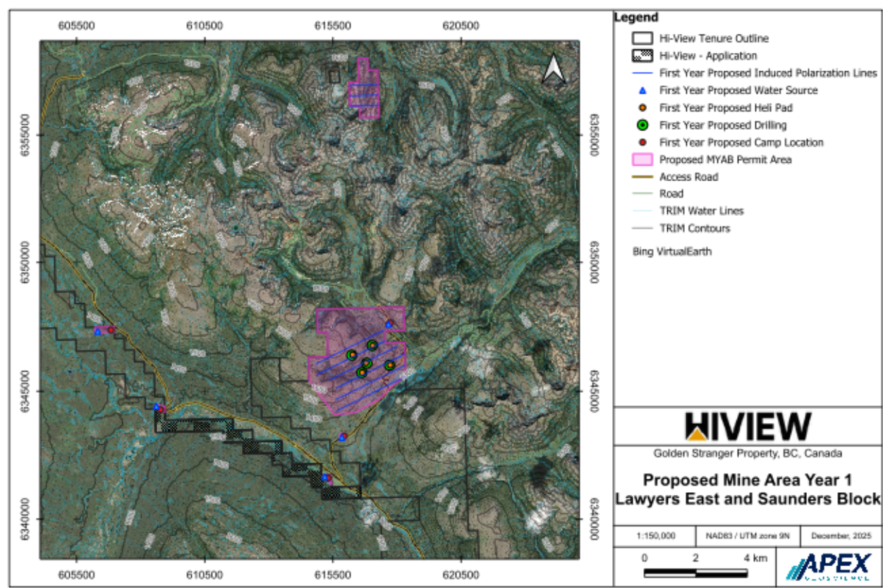Click the 'Proposed Mine Area Year 1' title
883x588 pixels.
coord(748,482)
